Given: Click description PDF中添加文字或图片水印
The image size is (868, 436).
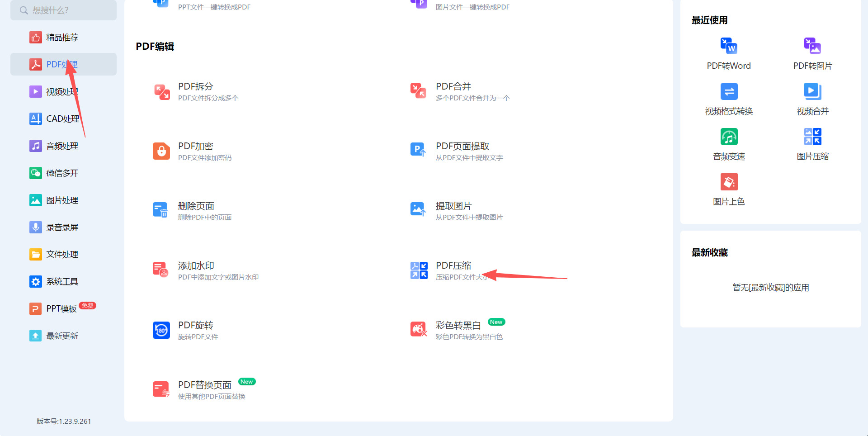Looking at the screenshot, I should [218, 277].
